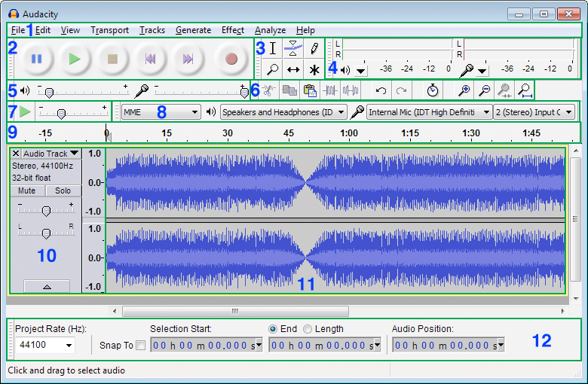Image resolution: width=588 pixels, height=384 pixels.
Task: Choose the Time Shift tool
Action: pos(293,69)
